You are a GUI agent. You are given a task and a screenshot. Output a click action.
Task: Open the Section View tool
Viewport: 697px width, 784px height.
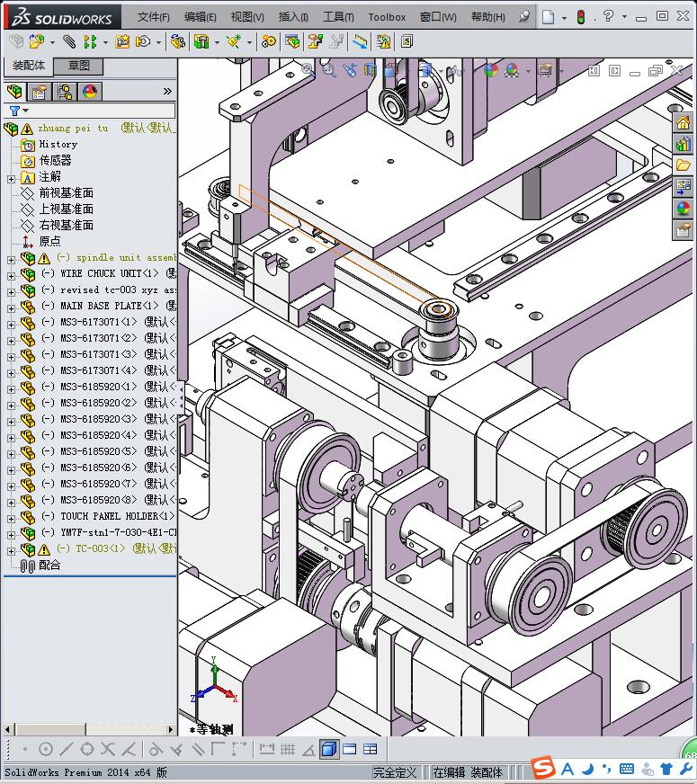click(370, 69)
